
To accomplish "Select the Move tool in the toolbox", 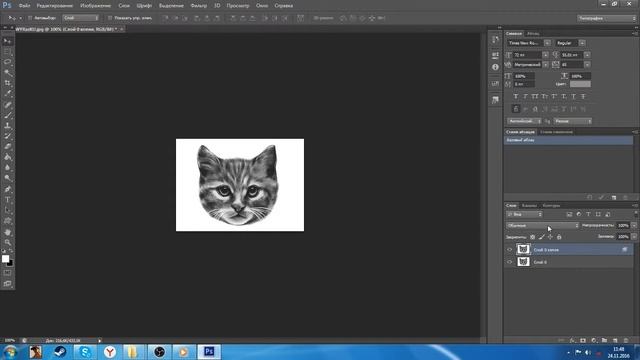I will [x=7, y=41].
